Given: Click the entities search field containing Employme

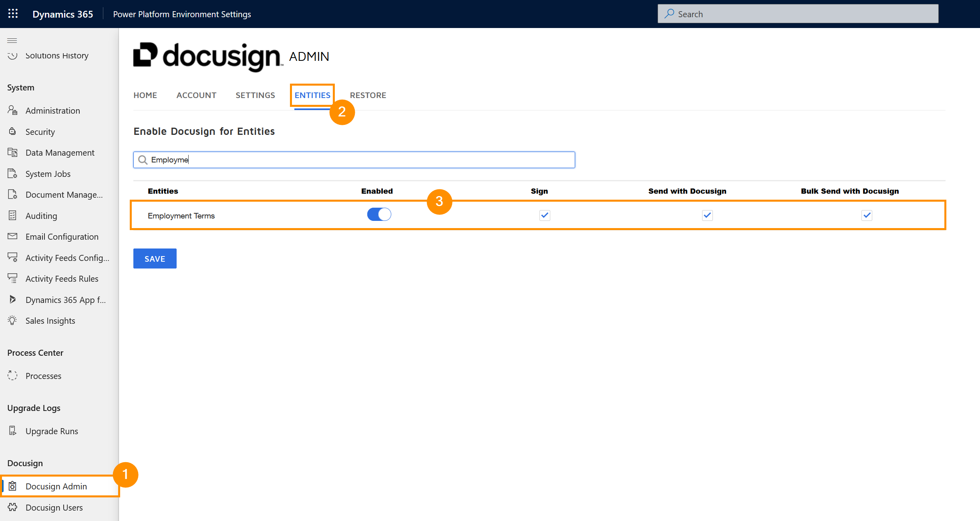Looking at the screenshot, I should [x=354, y=160].
